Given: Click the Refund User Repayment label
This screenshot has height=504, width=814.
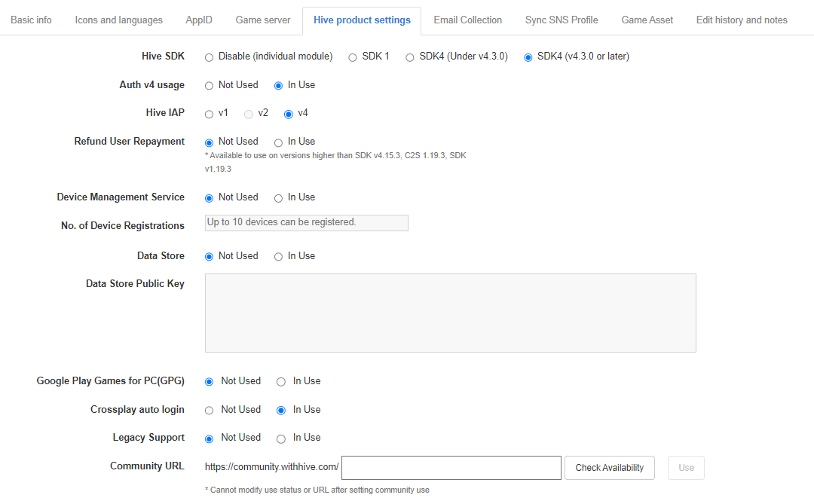Looking at the screenshot, I should click(130, 141).
